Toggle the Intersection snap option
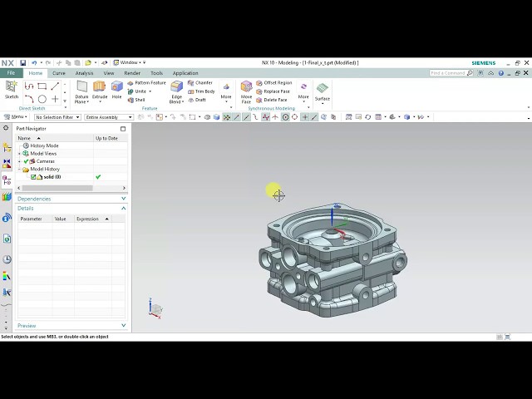The image size is (532, 399). coord(275,117)
